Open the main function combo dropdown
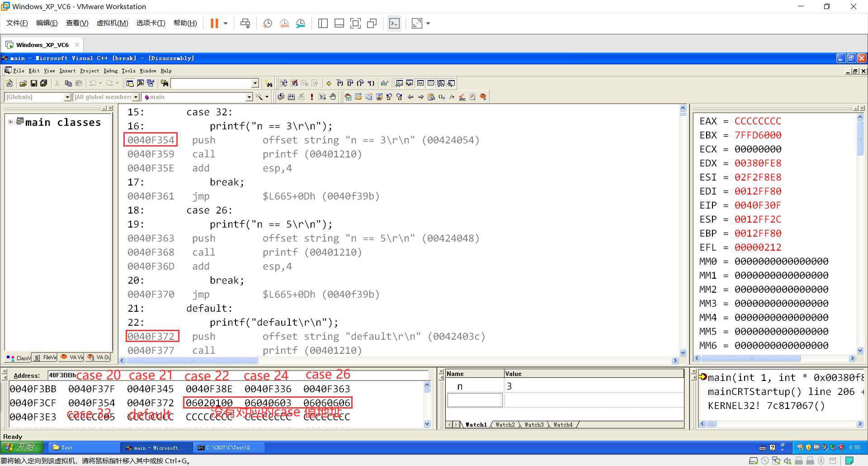Viewport: 868px width, 466px height. tap(249, 97)
